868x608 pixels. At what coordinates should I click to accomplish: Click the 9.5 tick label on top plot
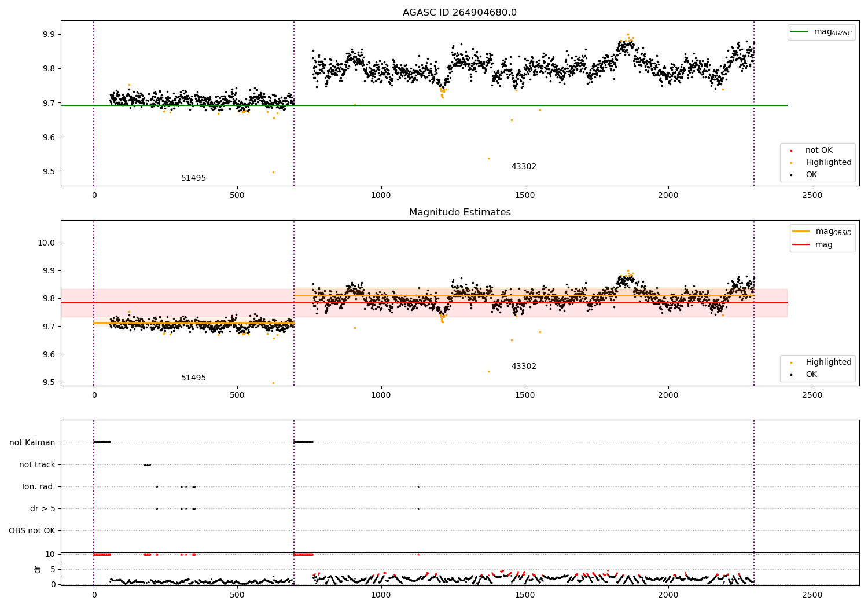(x=49, y=172)
